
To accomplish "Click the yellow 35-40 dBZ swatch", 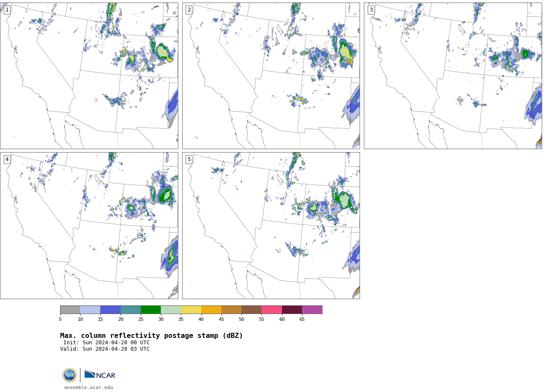I will 191,310.
